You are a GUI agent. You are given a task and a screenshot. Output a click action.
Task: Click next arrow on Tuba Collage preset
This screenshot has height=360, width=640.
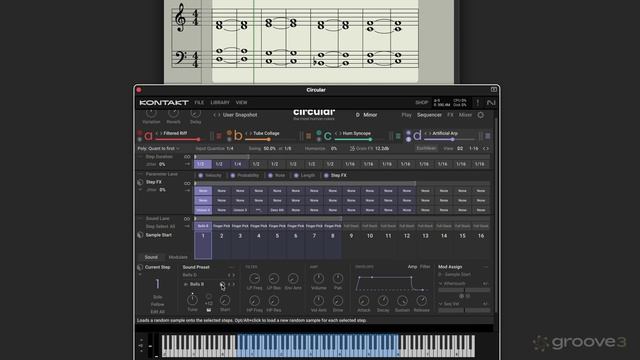251,133
